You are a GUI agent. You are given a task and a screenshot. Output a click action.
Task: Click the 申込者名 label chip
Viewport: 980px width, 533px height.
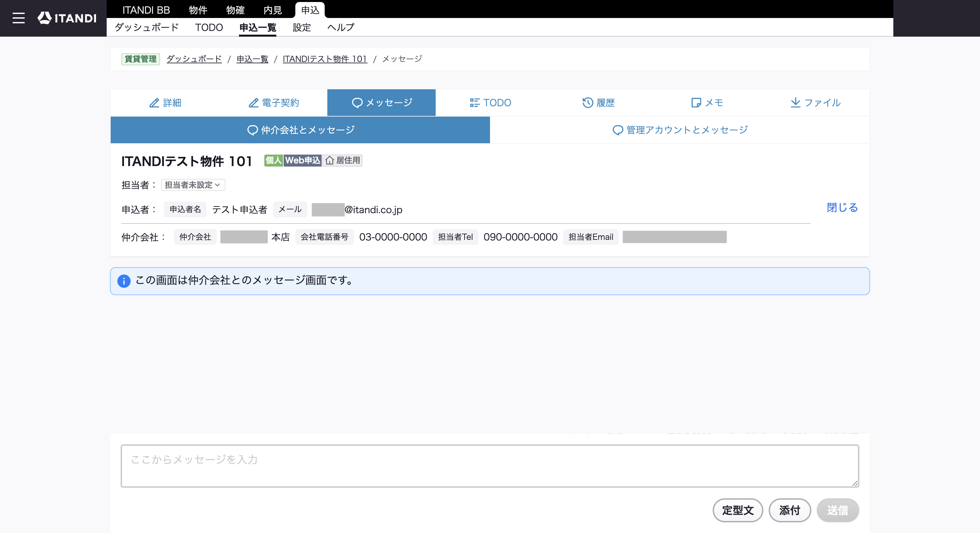point(185,210)
